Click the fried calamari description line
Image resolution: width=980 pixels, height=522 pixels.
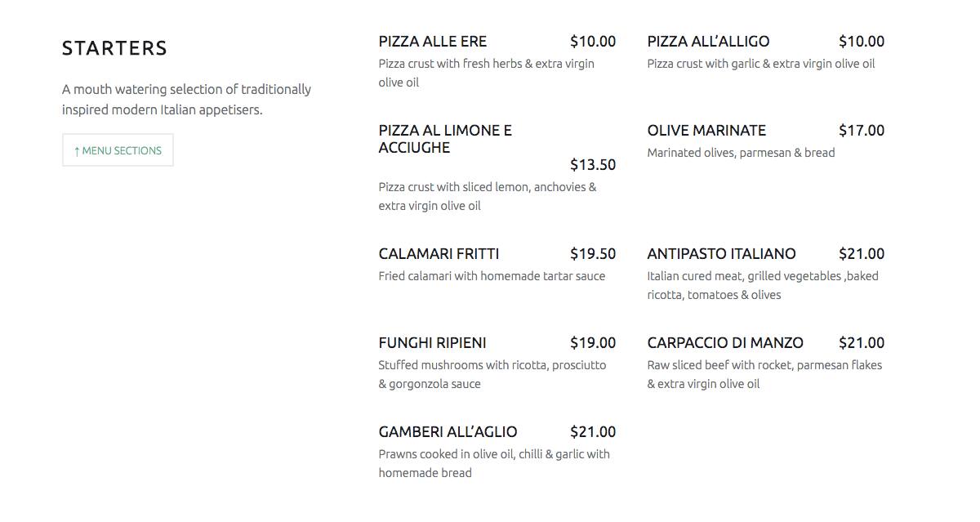492,276
